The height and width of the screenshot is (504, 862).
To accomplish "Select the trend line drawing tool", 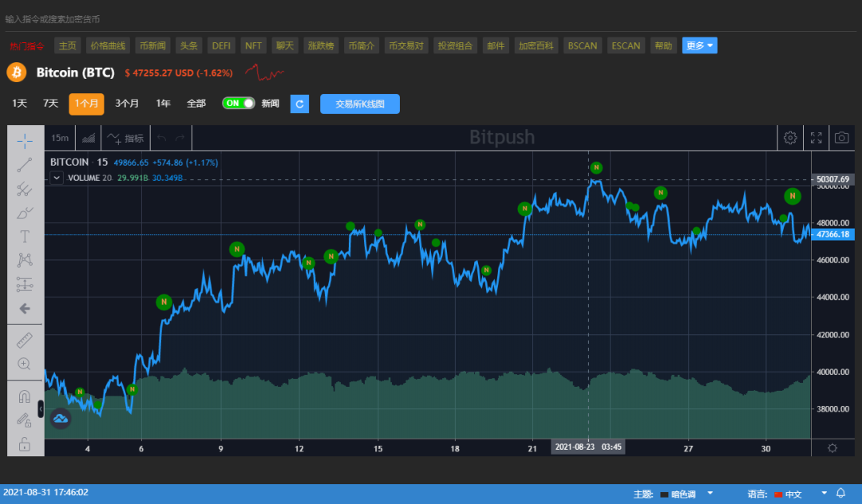I will 25,165.
